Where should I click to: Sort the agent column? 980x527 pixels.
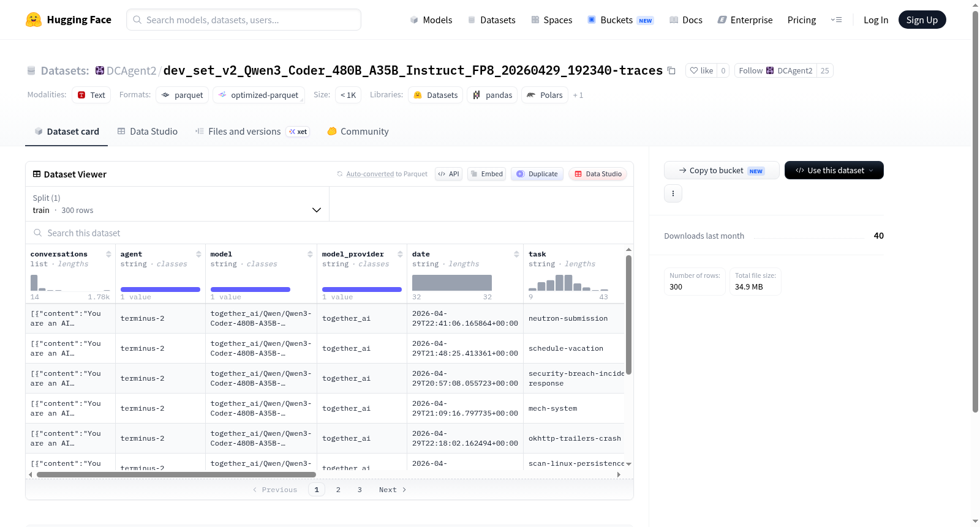tap(198, 254)
